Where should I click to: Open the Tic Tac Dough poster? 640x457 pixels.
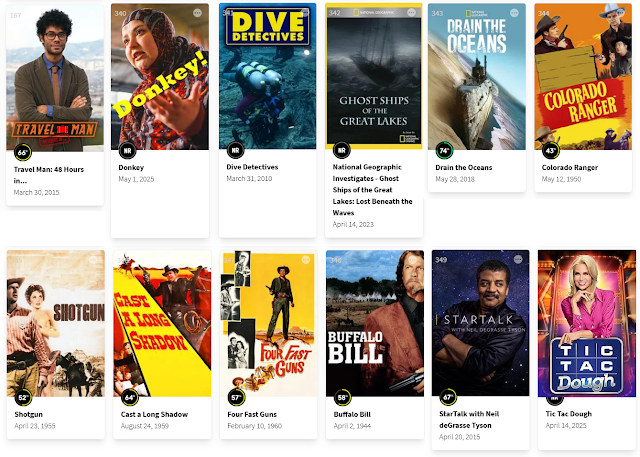tap(587, 324)
